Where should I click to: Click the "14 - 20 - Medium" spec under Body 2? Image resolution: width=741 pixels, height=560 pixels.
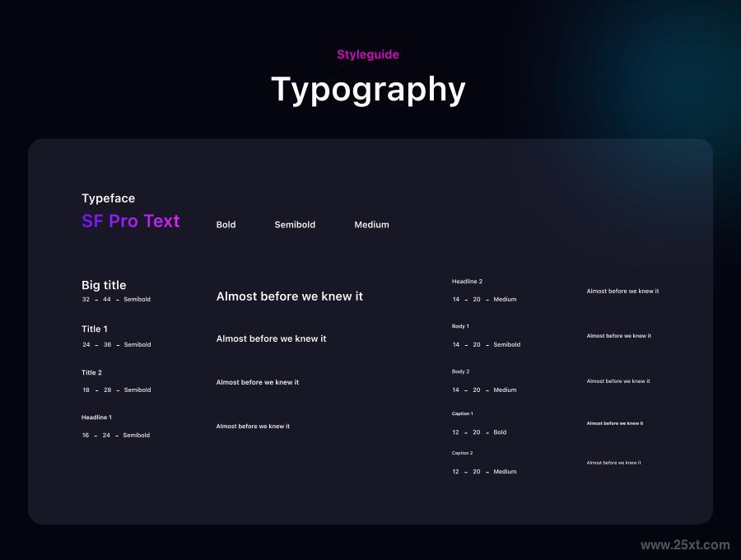click(x=484, y=390)
